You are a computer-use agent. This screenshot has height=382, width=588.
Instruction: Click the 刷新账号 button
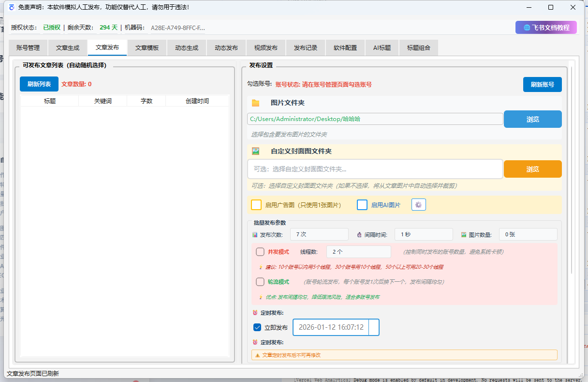[542, 84]
